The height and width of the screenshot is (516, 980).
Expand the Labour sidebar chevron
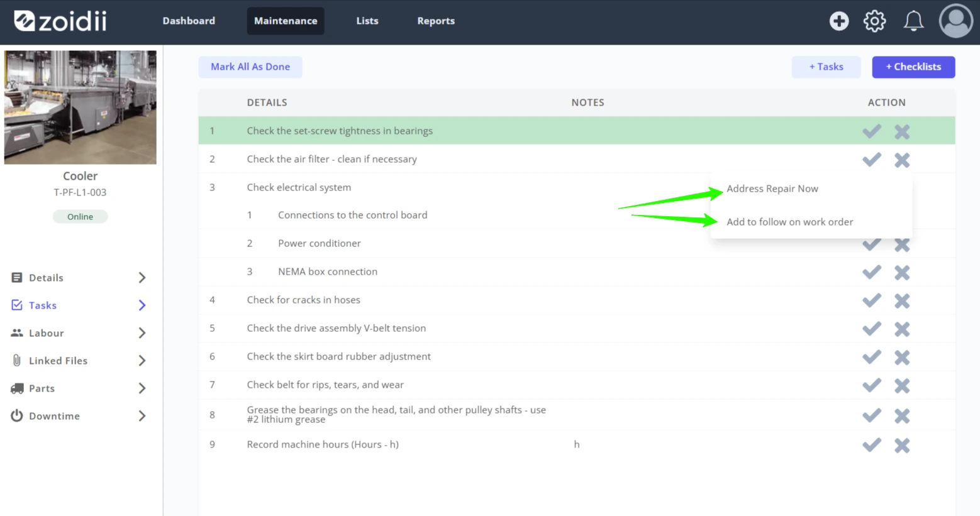142,333
